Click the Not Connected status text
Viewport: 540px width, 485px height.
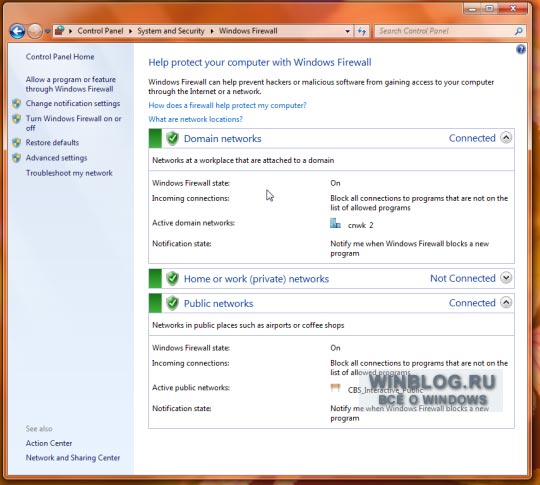coord(463,278)
